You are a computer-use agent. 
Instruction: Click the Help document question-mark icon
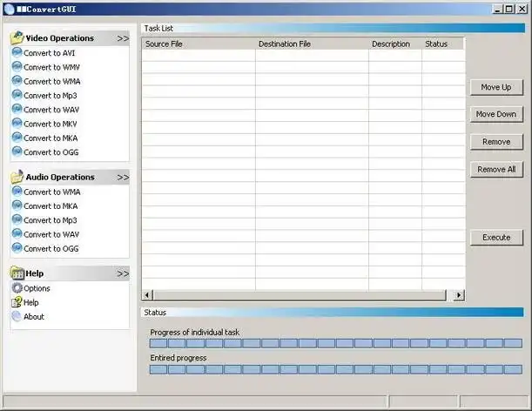coord(17,302)
